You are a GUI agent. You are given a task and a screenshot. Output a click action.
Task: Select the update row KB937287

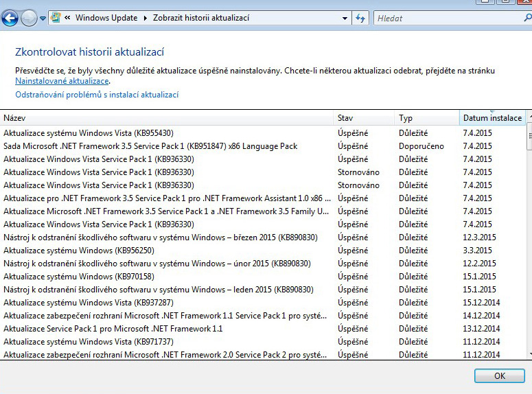pyautogui.click(x=263, y=303)
